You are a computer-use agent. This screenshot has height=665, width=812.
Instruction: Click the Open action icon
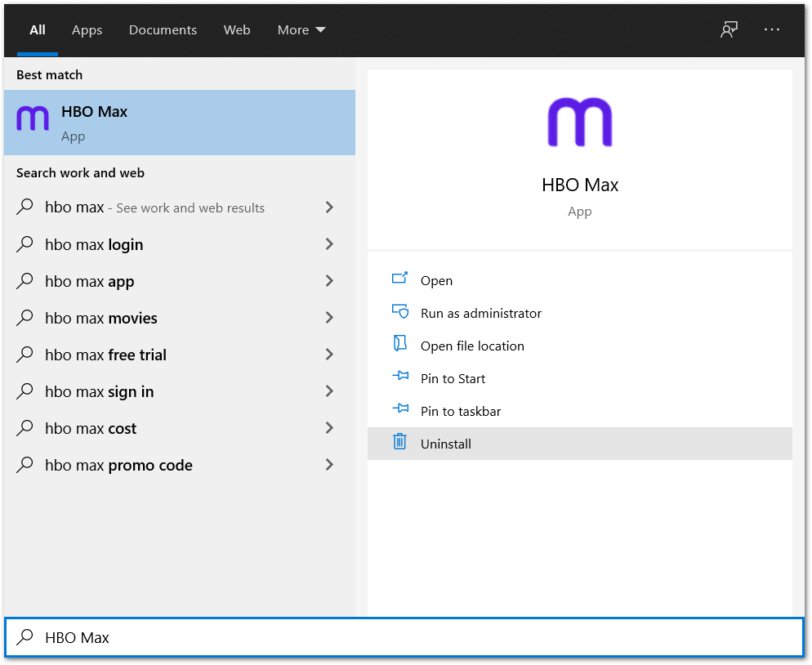tap(399, 278)
